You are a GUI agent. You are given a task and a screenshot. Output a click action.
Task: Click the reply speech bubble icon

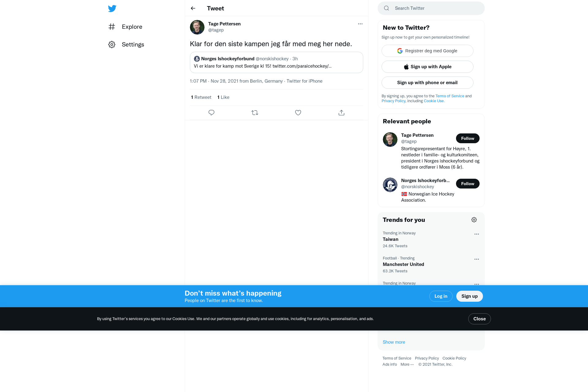coord(211,113)
